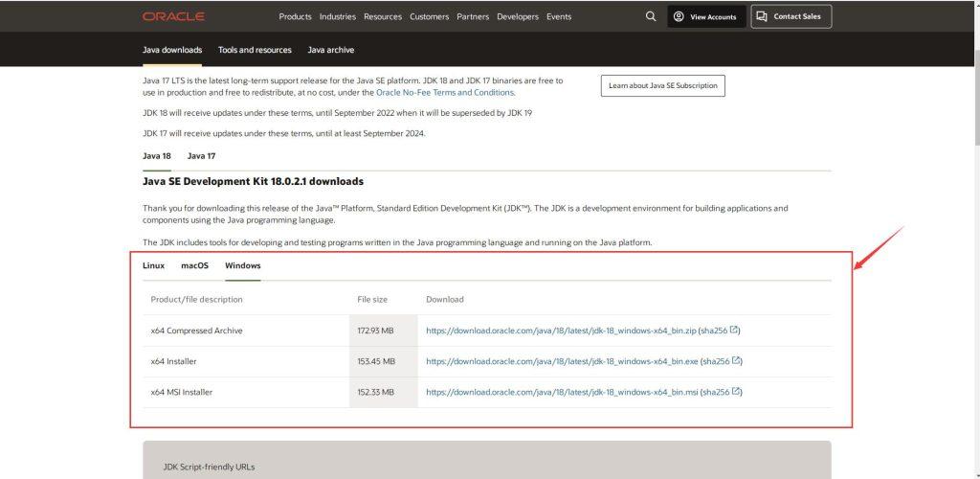Click sha256 text link for exe installer
Screen dimensions: 980x479
(716, 361)
